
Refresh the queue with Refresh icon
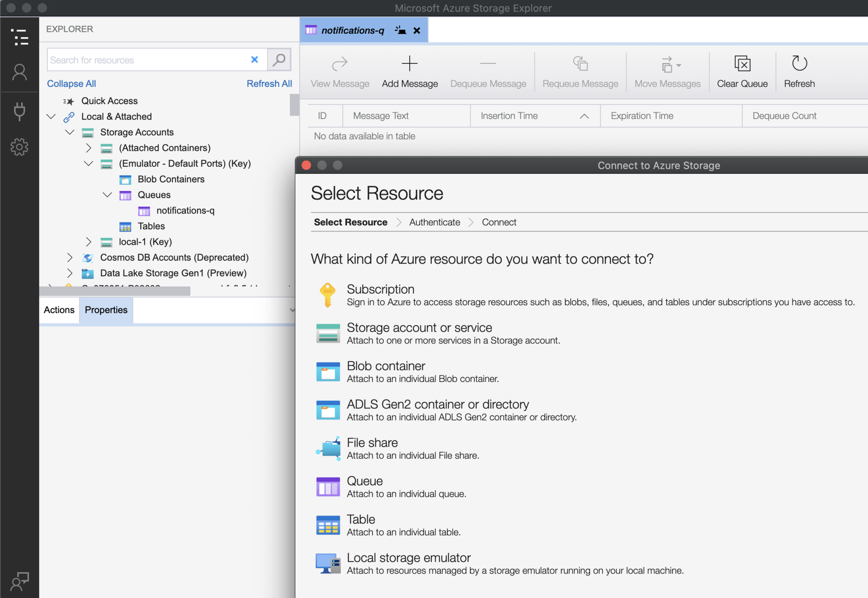coord(799,64)
